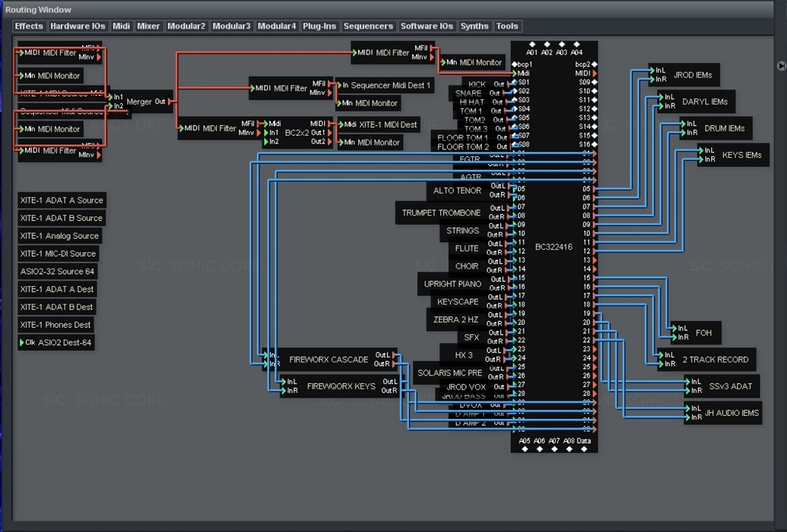Expand the Plug-Ins menu
Viewport: 787px width, 532px height.
click(319, 26)
